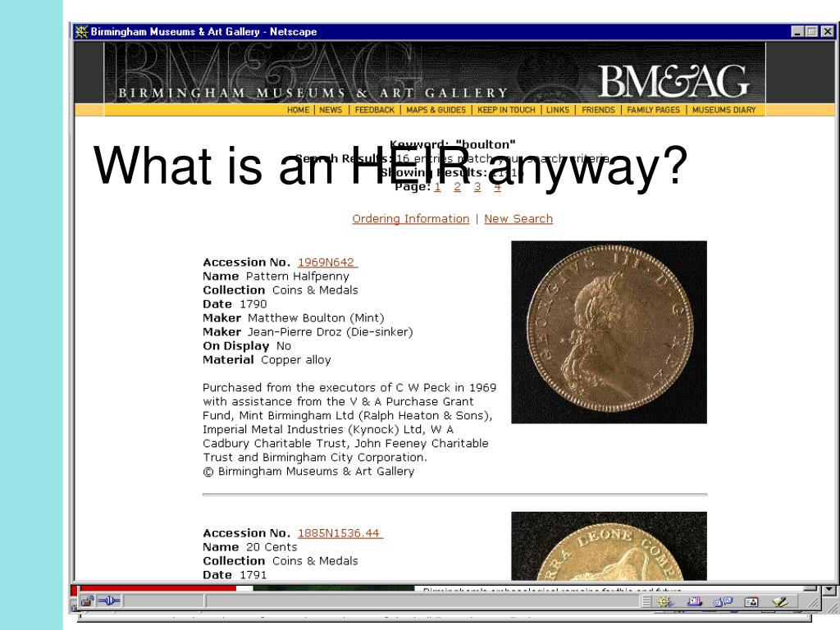The width and height of the screenshot is (840, 630).
Task: Open MAPS & GUIDES navigation item
Action: click(436, 110)
